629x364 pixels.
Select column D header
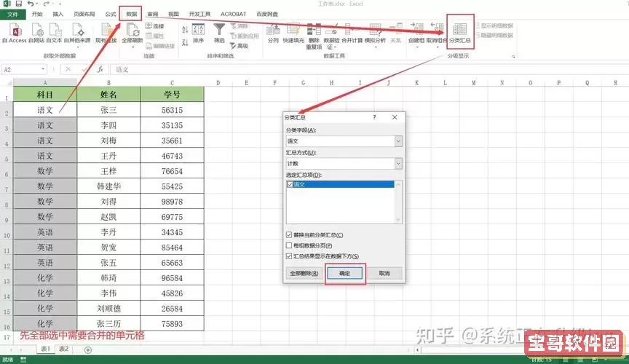pos(218,83)
